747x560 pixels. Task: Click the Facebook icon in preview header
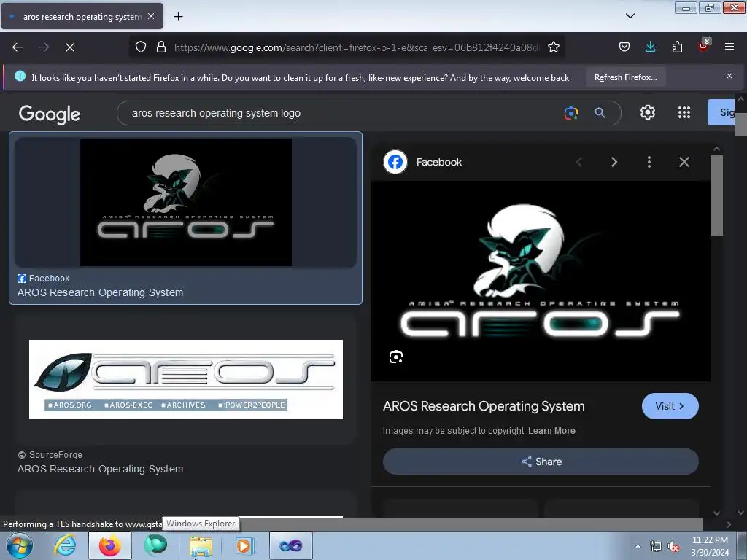tap(395, 162)
